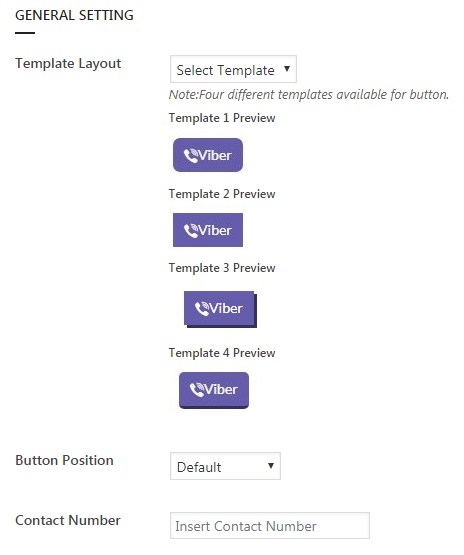Click the General Setting heading
This screenshot has height=555, width=464.
74,15
